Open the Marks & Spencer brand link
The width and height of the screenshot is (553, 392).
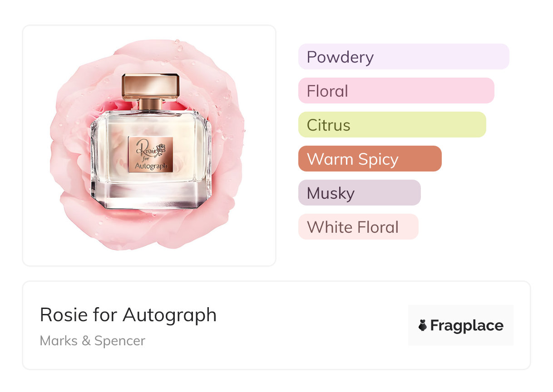pyautogui.click(x=92, y=341)
